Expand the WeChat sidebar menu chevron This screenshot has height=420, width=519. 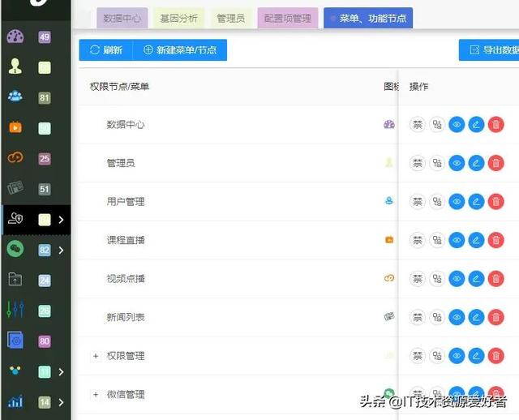click(61, 250)
